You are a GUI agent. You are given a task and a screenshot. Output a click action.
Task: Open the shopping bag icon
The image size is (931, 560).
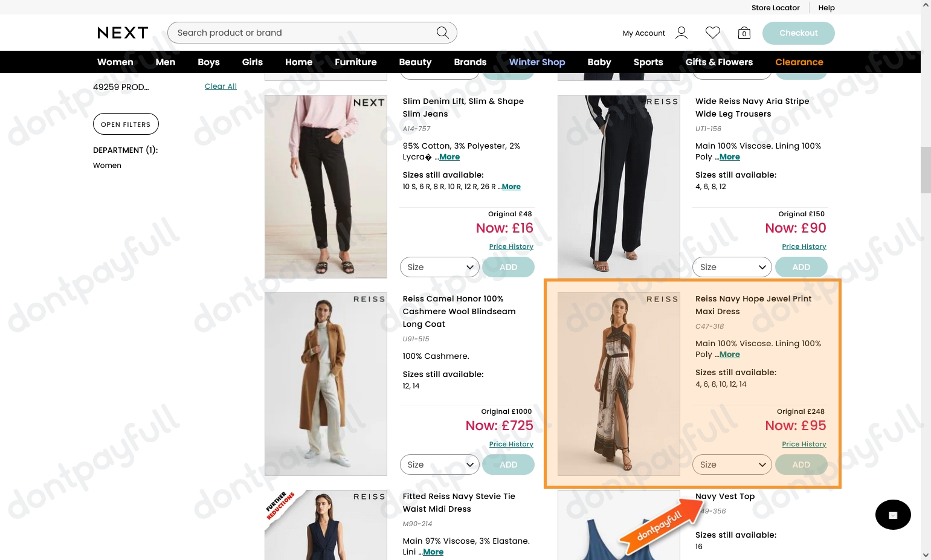coord(744,33)
